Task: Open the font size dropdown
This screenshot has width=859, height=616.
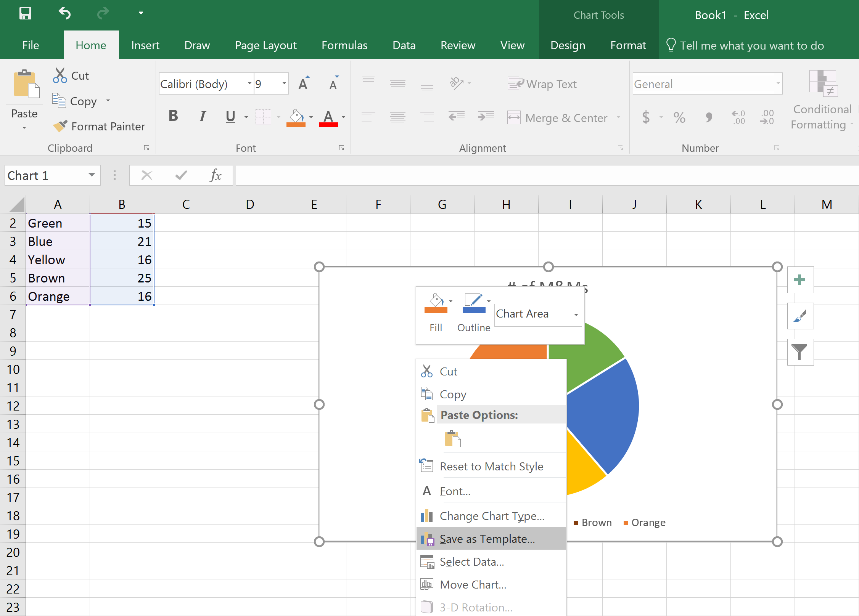Action: [x=283, y=83]
